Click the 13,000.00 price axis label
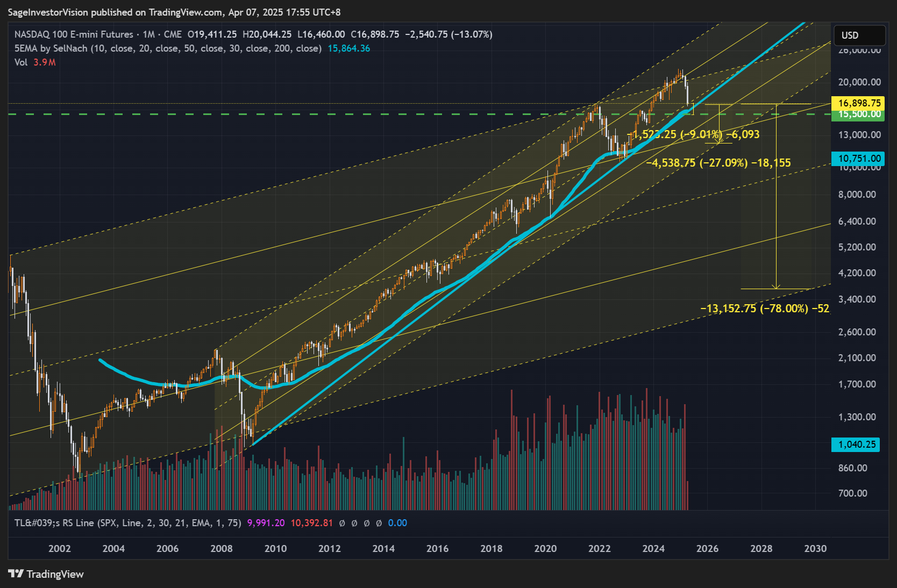The height and width of the screenshot is (588, 897). [x=859, y=135]
